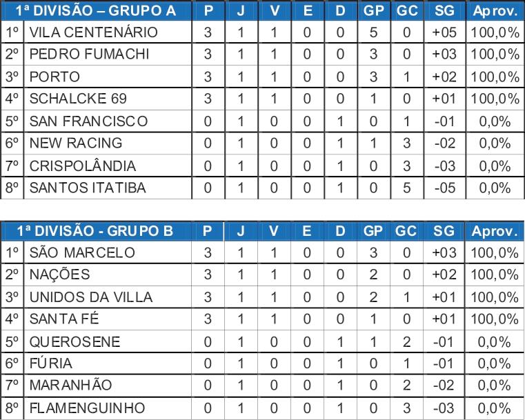This screenshot has width=525, height=420.
Task: Select SANTOS ITATIBA in Grupo A
Action: [x=88, y=188]
